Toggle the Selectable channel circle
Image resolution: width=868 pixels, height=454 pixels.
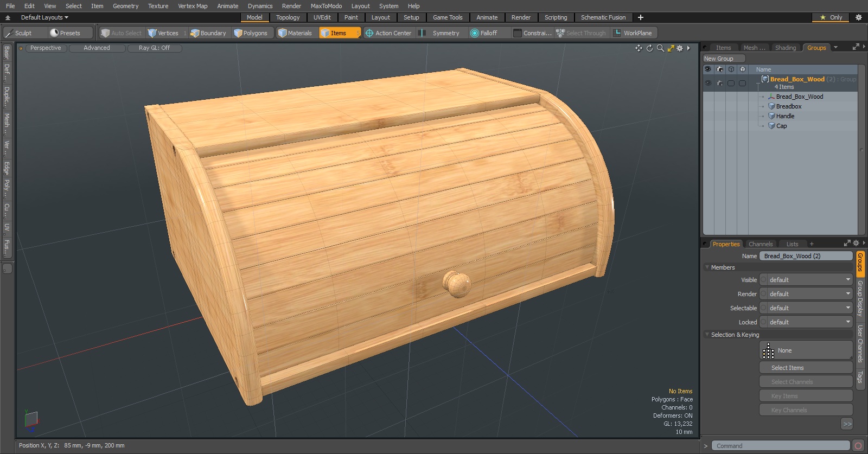pos(763,308)
